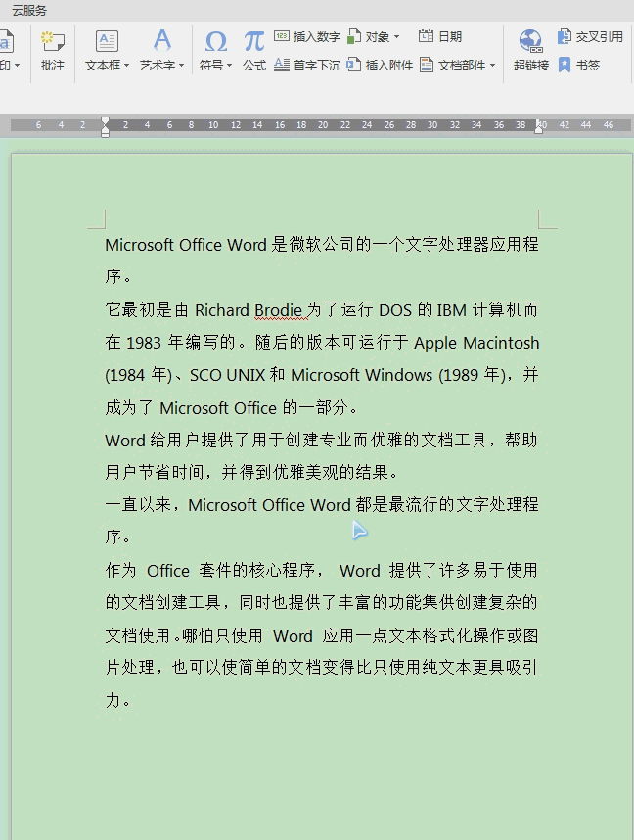Viewport: 634px width, 840px height.
Task: Expand the 对象 dropdown arrow
Action: 397,37
